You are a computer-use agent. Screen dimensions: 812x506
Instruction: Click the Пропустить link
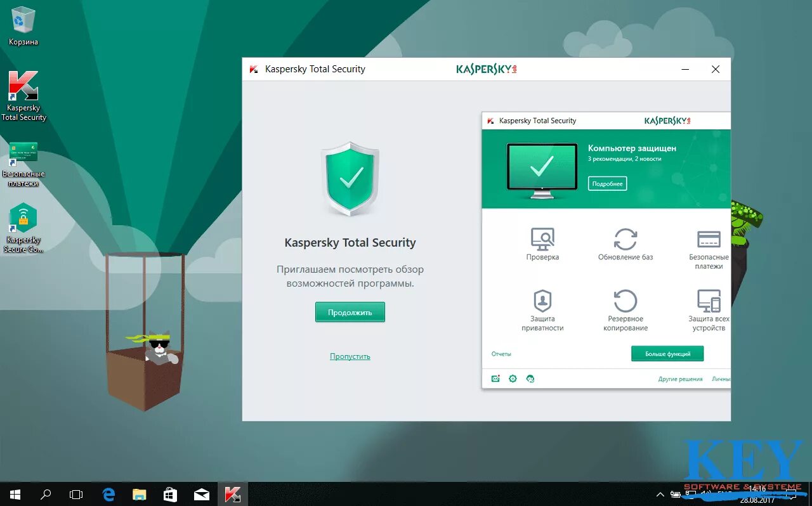(350, 356)
